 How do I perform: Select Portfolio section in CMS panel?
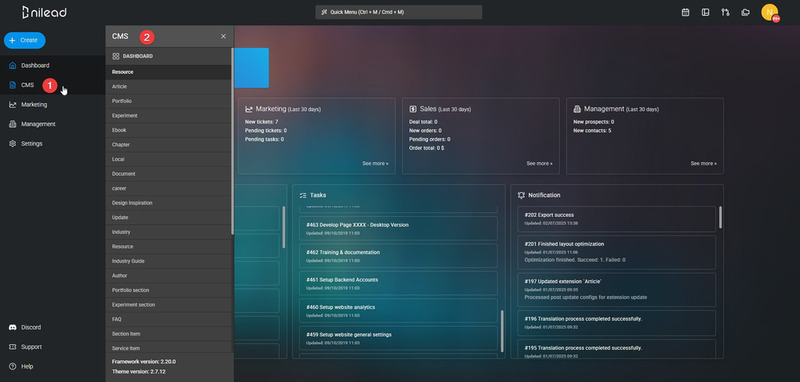pyautogui.click(x=168, y=290)
